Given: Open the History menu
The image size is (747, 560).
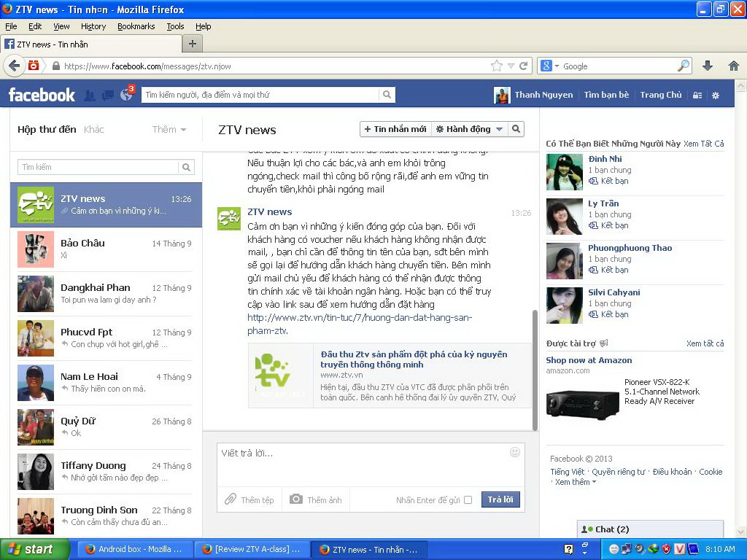Looking at the screenshot, I should click(93, 26).
